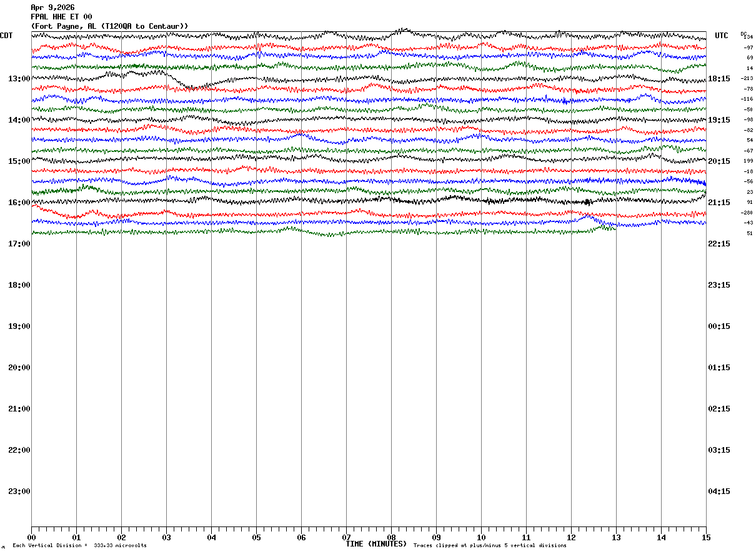The height and width of the screenshot is (554, 756).
Task: Click the "TIME (MINUTES)" axis label
Action: tap(376, 544)
